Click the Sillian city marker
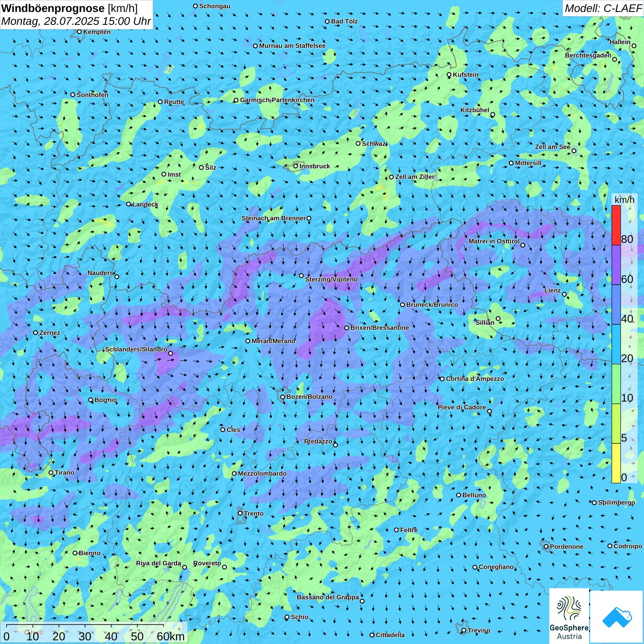This screenshot has width=644, height=644. [x=498, y=318]
